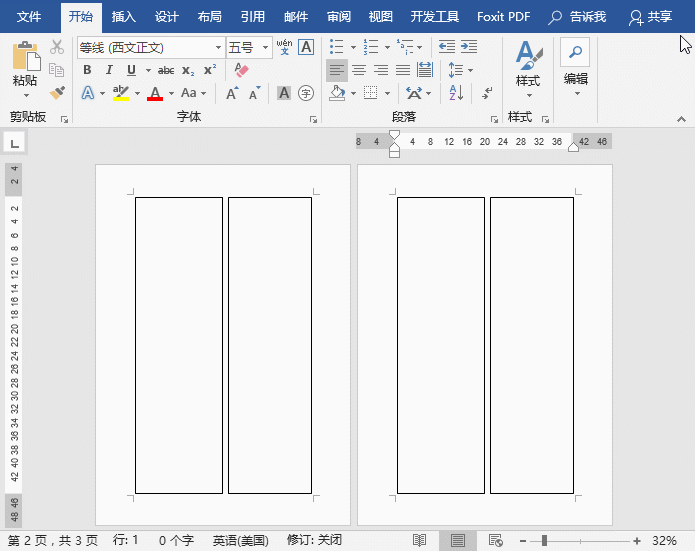
Task: Open the font name dropdown
Action: [218, 47]
